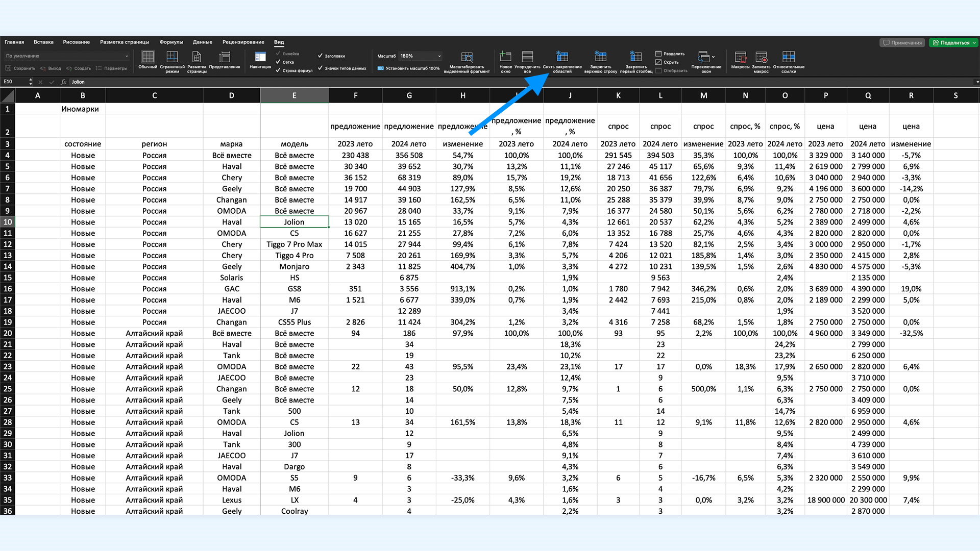The image size is (980, 551).
Task: Toggle the Строка формул checkbox
Action: coord(278,70)
